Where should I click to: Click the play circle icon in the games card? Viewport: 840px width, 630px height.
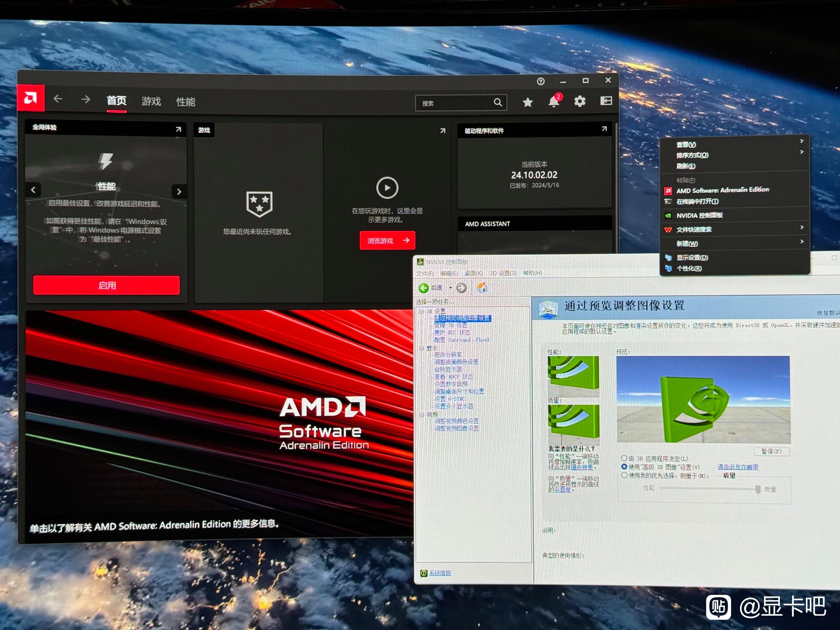coord(387,188)
